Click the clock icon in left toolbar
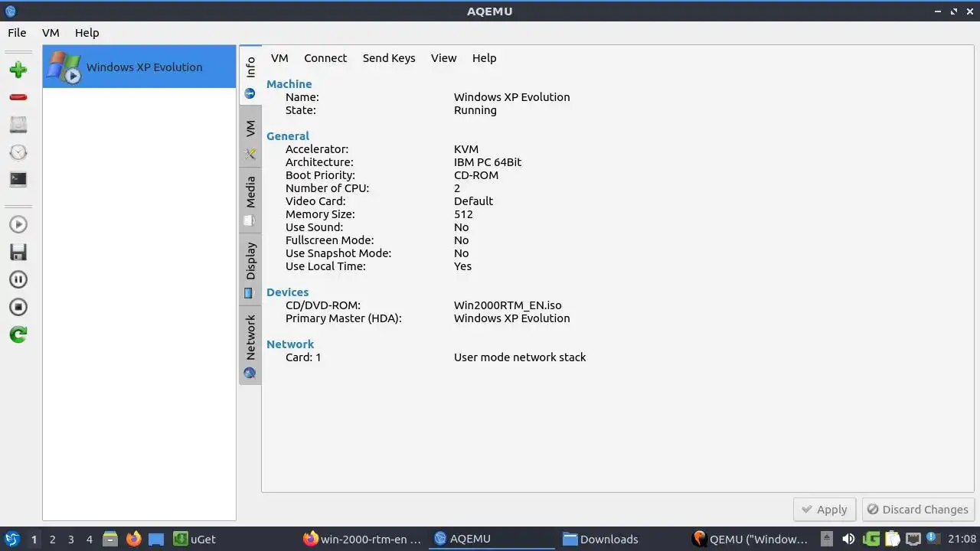The width and height of the screenshot is (980, 551). [18, 152]
